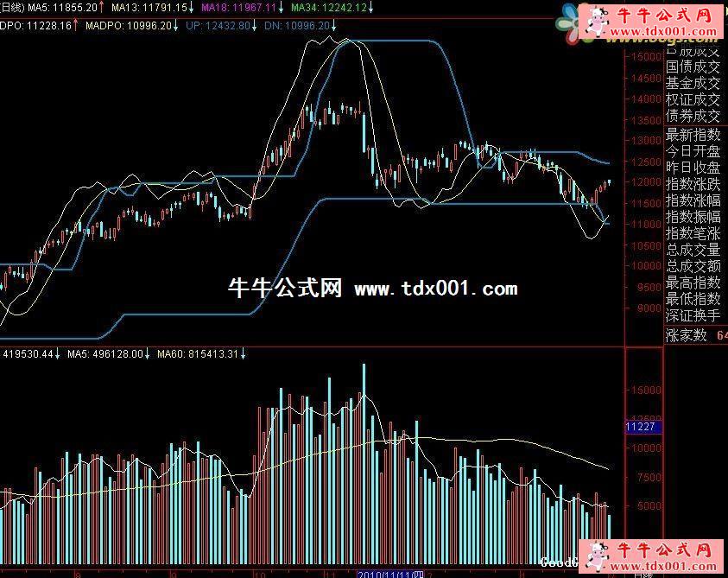
Task: Choose 最新指数 in the info panel
Action: 693,135
